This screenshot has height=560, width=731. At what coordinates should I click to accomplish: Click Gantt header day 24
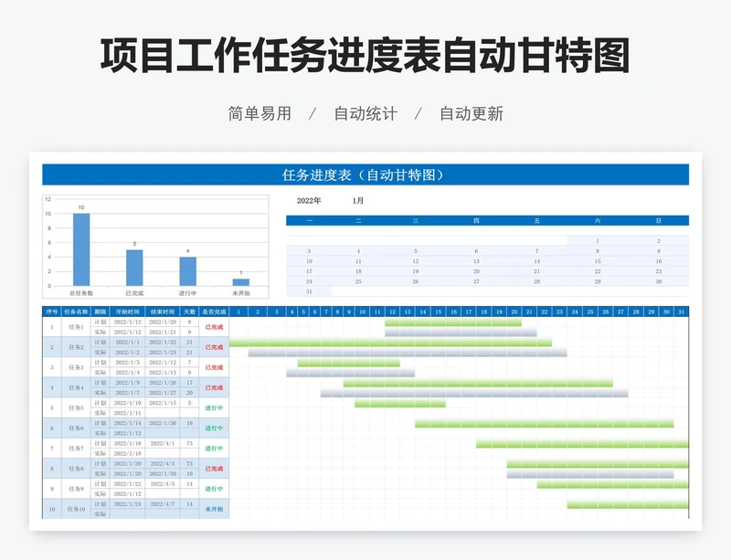coord(575,312)
